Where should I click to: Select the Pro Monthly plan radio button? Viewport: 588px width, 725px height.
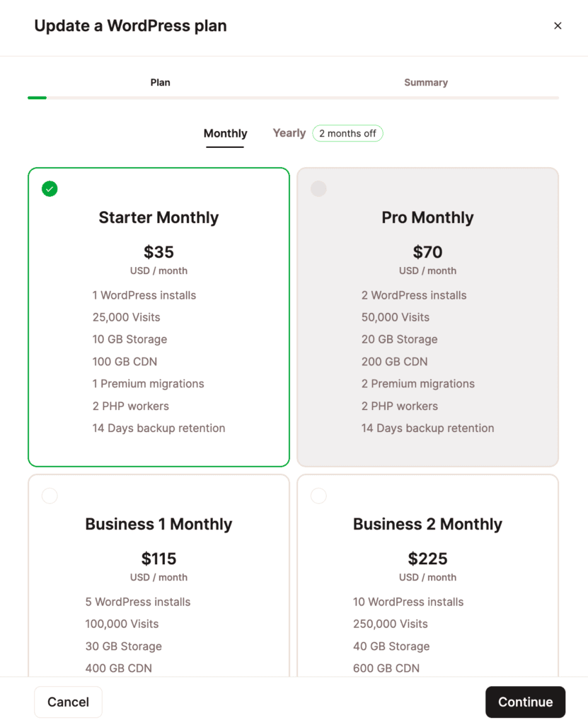(x=319, y=189)
